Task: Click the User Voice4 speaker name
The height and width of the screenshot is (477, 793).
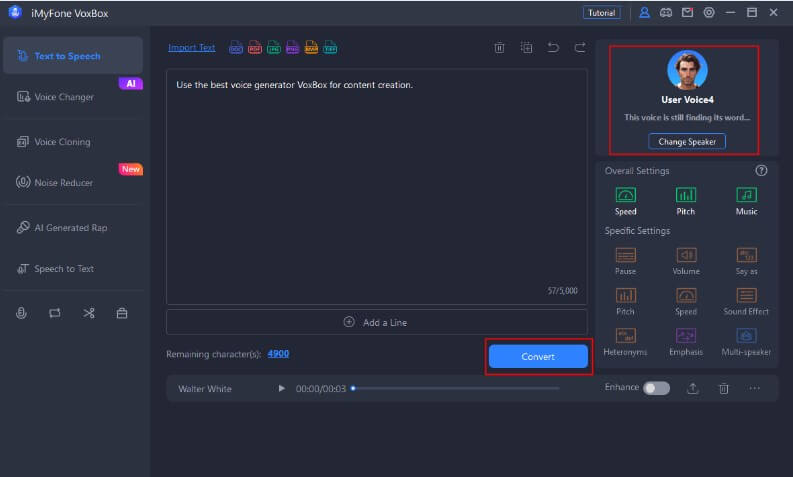Action: point(687,100)
